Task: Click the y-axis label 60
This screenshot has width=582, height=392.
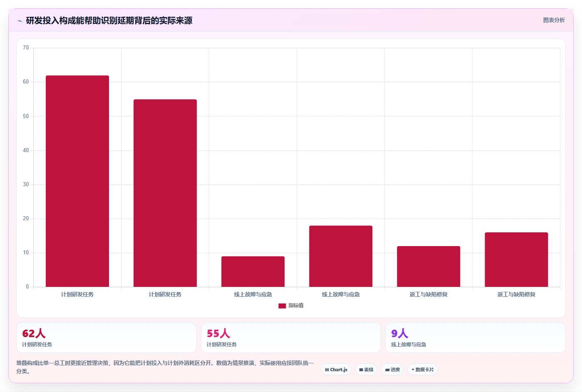Action: pos(26,82)
